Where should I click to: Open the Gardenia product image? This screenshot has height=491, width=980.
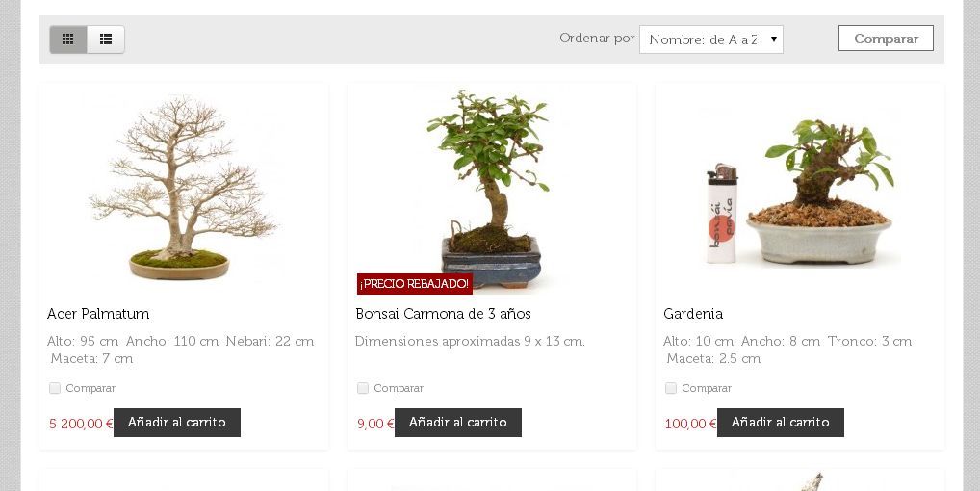coord(800,190)
